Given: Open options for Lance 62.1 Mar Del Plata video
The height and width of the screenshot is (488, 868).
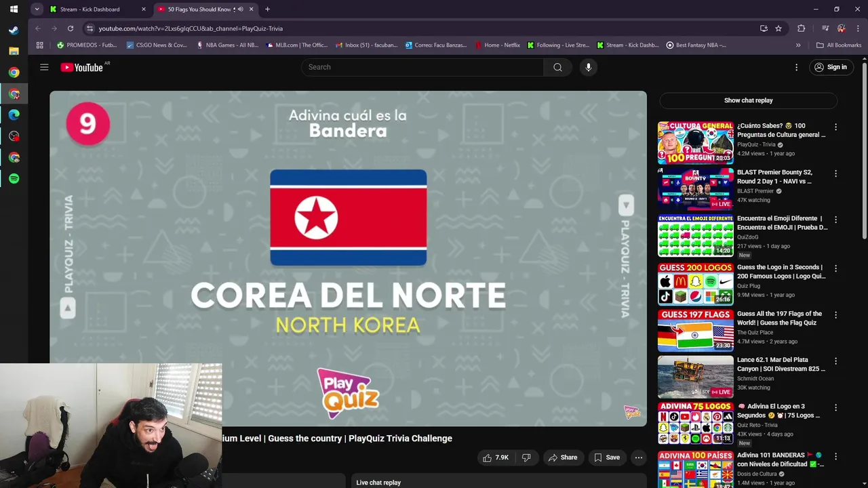Looking at the screenshot, I should (x=835, y=361).
